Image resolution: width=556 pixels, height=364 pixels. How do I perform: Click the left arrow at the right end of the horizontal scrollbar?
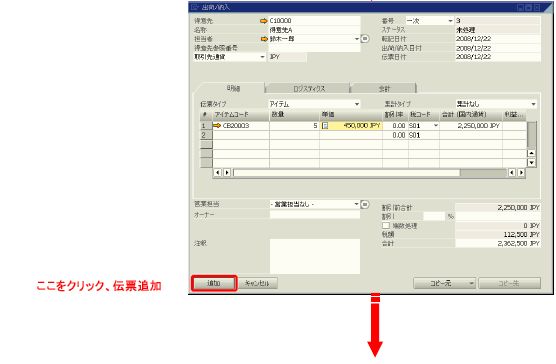tap(512, 173)
